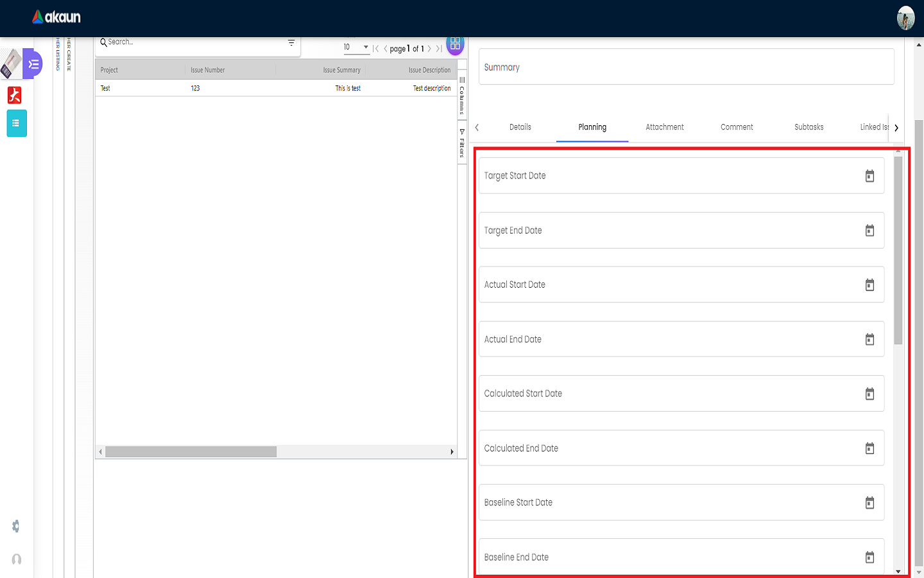Click into the Actual End Date field
This screenshot has height=578, width=924.
click(681, 339)
